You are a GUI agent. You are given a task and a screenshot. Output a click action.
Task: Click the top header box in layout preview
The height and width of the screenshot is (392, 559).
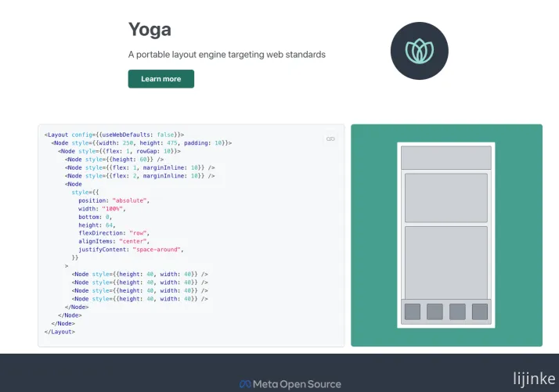446,157
